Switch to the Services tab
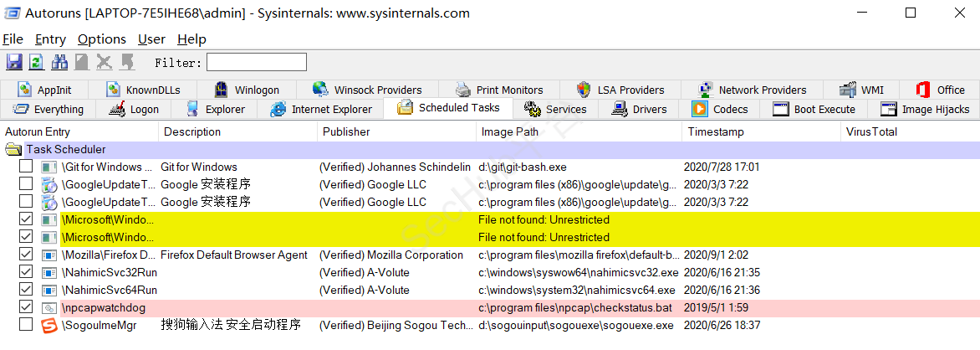Viewport: 980px width, 350px height. [555, 109]
